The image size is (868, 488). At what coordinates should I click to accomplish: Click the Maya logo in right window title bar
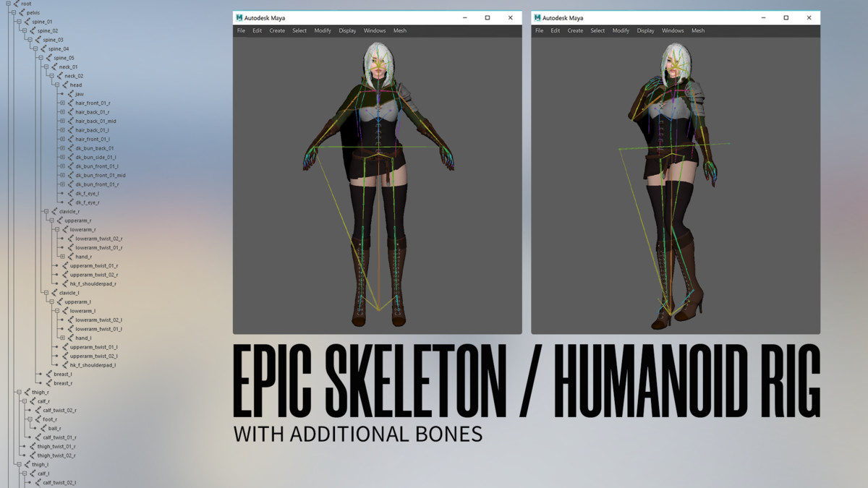click(x=537, y=17)
